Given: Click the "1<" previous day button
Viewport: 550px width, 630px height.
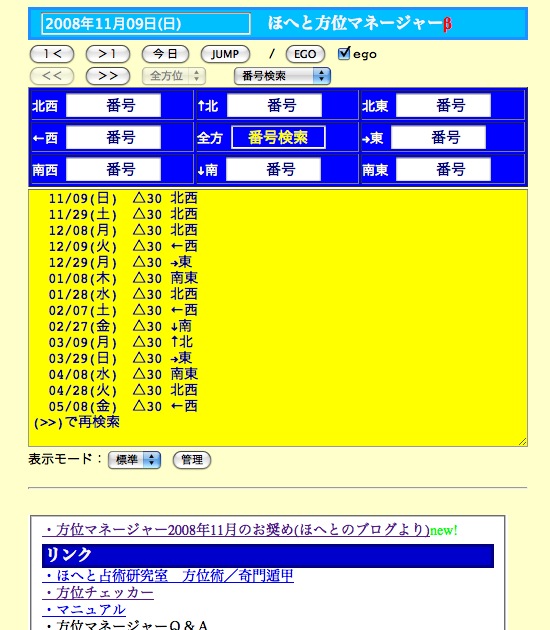Looking at the screenshot, I should [x=52, y=54].
